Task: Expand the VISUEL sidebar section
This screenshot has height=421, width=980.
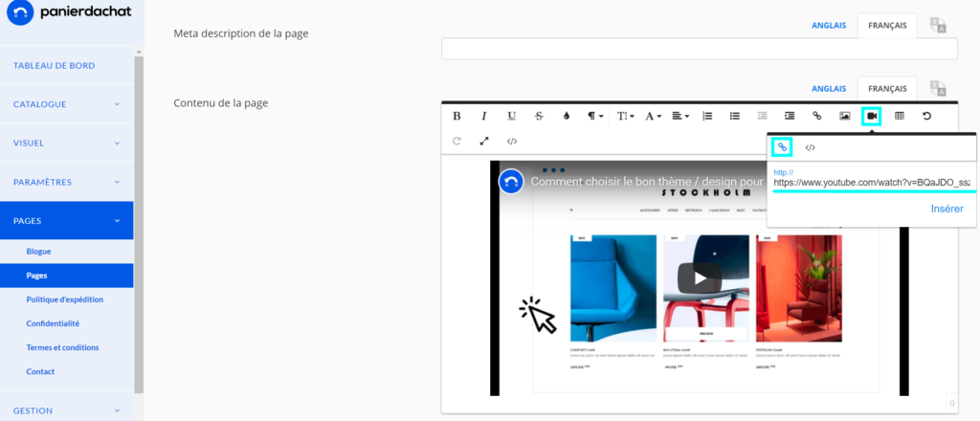Action: pos(66,143)
